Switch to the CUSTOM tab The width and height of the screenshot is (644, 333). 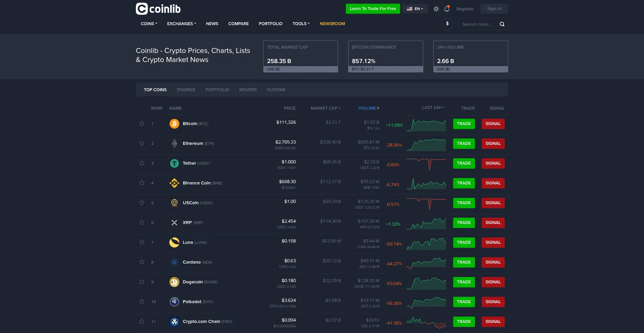click(276, 90)
